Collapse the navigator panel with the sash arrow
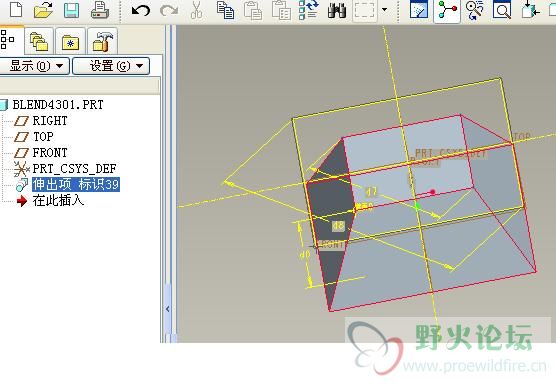Viewport: 556px width, 384px height. (168, 309)
